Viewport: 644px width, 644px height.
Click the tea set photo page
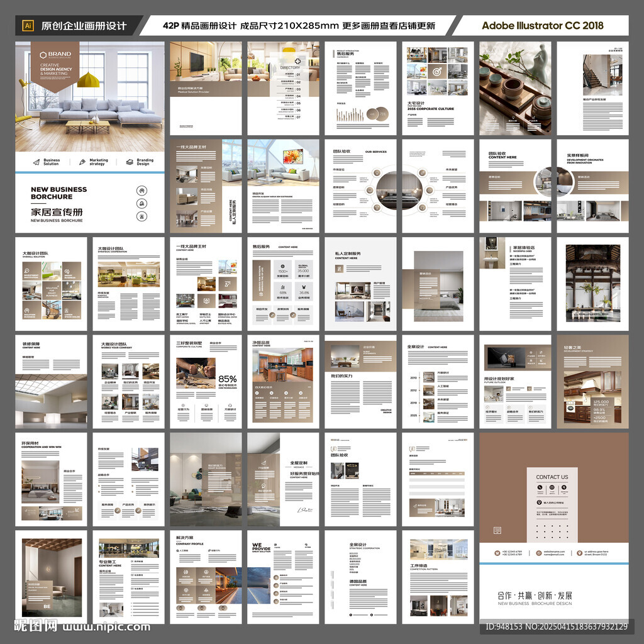pyautogui.click(x=515, y=88)
